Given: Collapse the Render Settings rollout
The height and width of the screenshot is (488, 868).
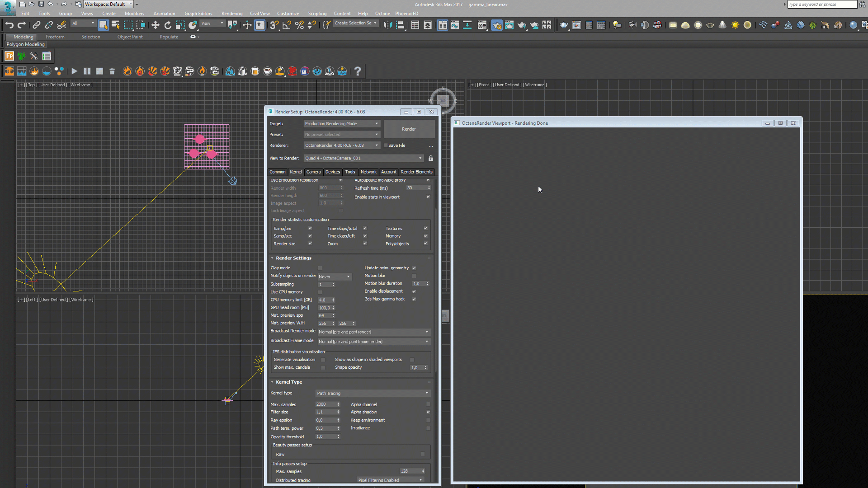Looking at the screenshot, I should pyautogui.click(x=293, y=258).
